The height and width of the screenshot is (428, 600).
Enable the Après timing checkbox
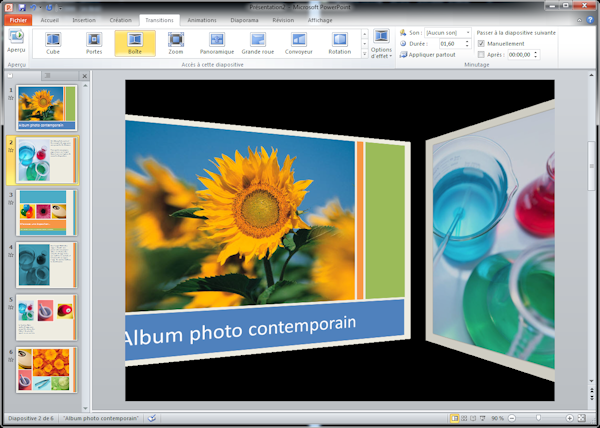[481, 55]
